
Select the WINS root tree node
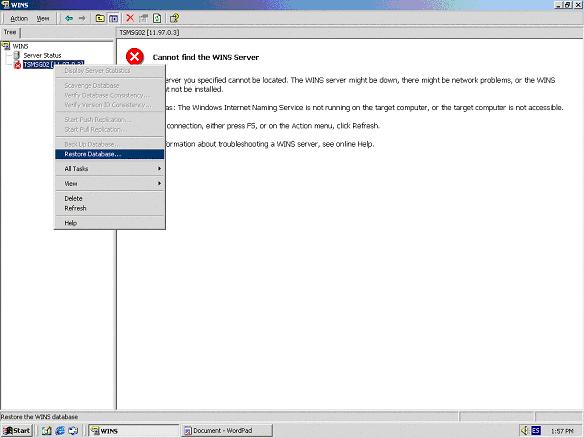20,46
